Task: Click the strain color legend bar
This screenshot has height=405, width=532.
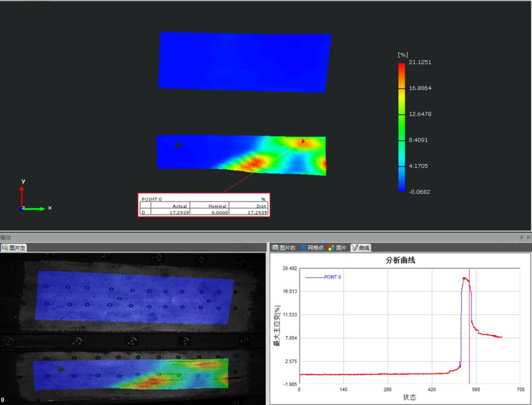Action: click(x=401, y=127)
